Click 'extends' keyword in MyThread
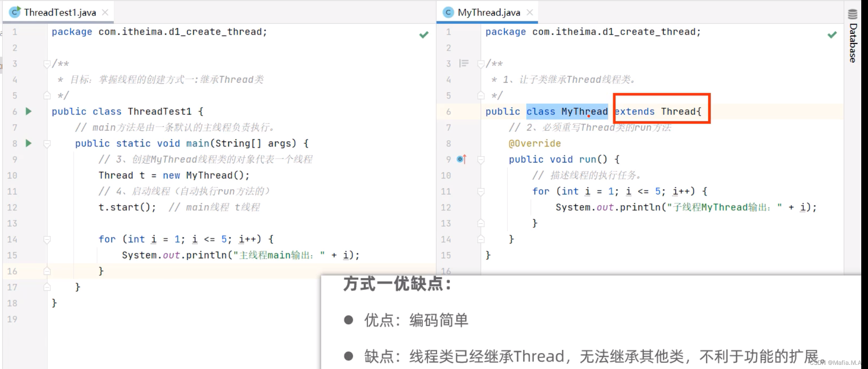 [x=634, y=111]
